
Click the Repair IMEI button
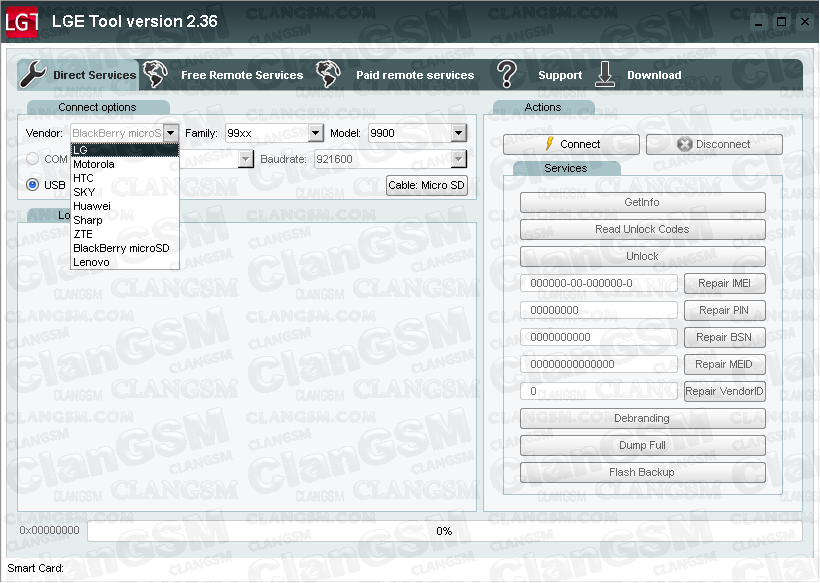pyautogui.click(x=724, y=283)
